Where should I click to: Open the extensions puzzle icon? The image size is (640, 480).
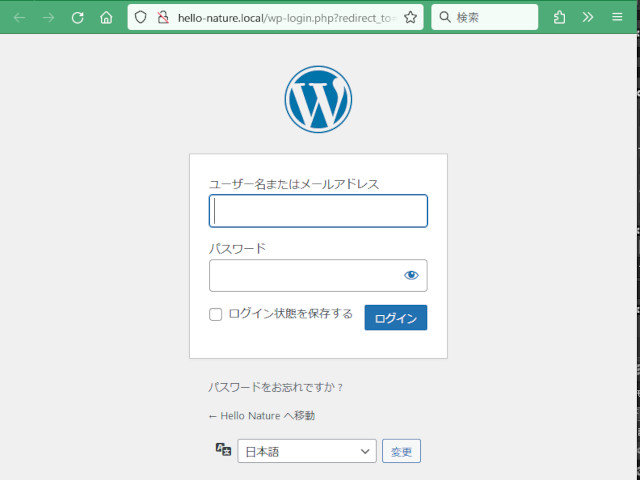pyautogui.click(x=559, y=17)
